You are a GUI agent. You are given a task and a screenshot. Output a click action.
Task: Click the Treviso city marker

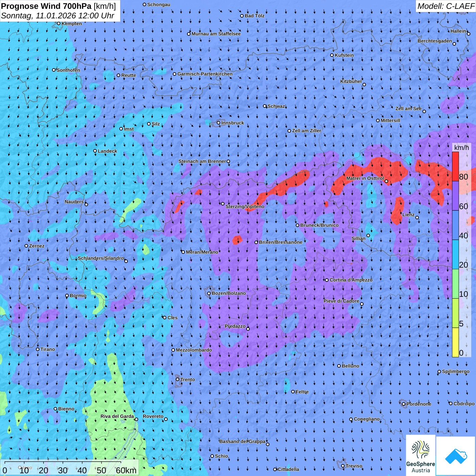point(343,466)
